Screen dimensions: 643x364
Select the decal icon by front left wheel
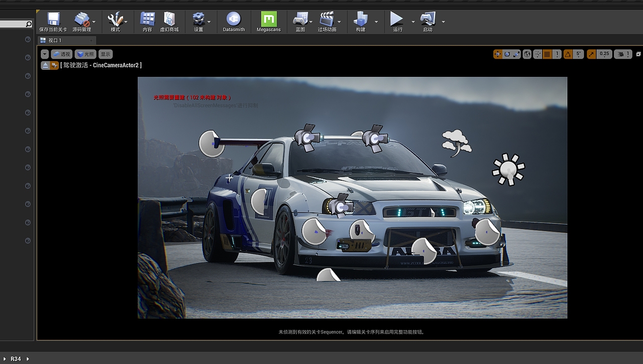[314, 231]
